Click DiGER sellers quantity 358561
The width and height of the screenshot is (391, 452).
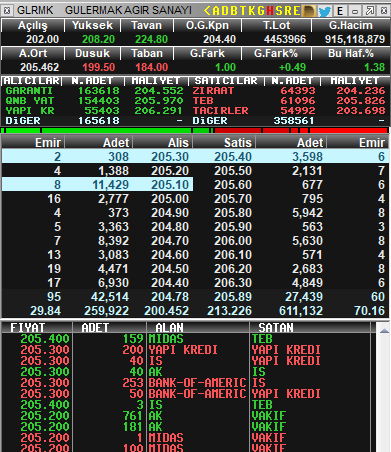[294, 121]
